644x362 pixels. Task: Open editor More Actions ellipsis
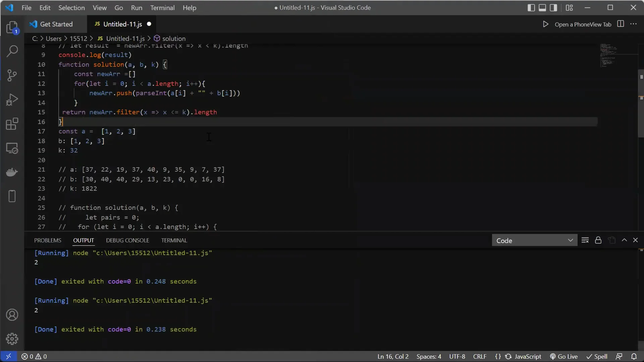(x=633, y=24)
